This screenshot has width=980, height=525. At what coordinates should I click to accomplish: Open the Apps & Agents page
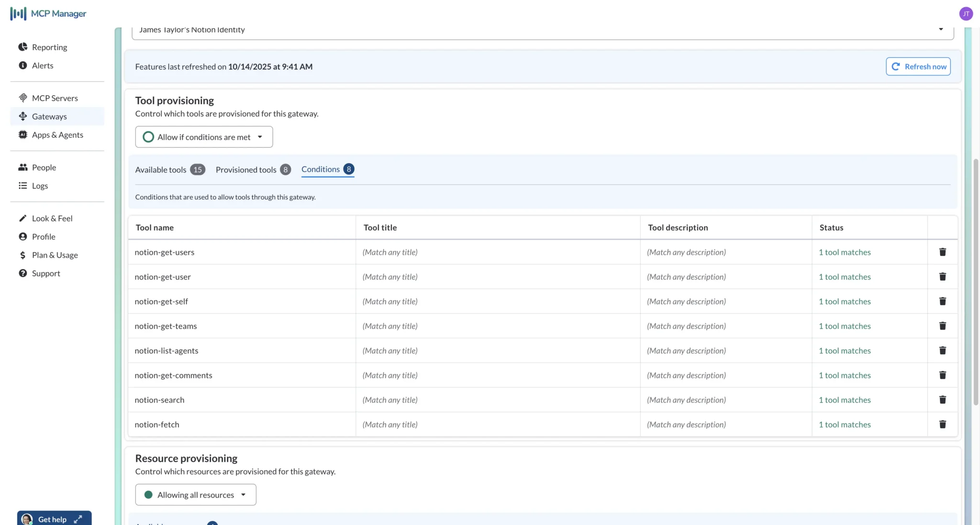coord(57,135)
